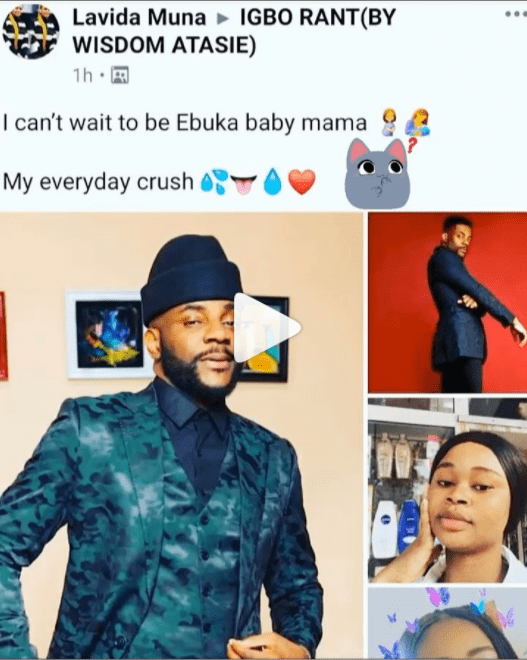
Task: Click the group audience icon beside 1h
Action: 120,75
